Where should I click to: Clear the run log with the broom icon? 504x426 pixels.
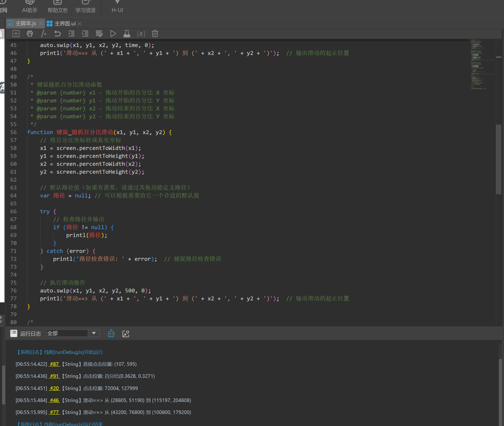(x=111, y=333)
